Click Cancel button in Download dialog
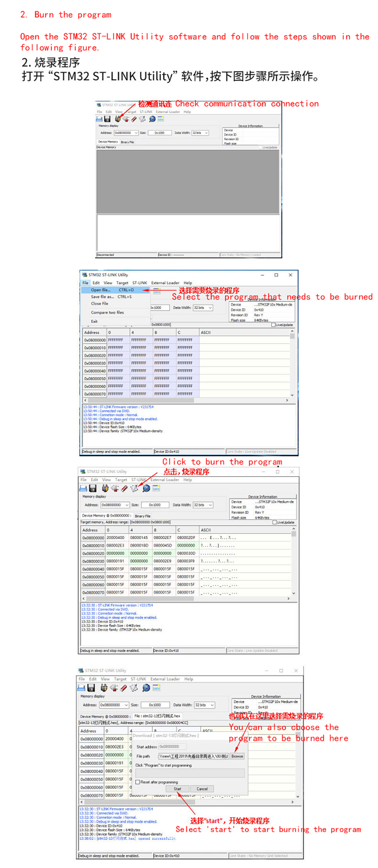The image size is (378, 868). coord(202,789)
